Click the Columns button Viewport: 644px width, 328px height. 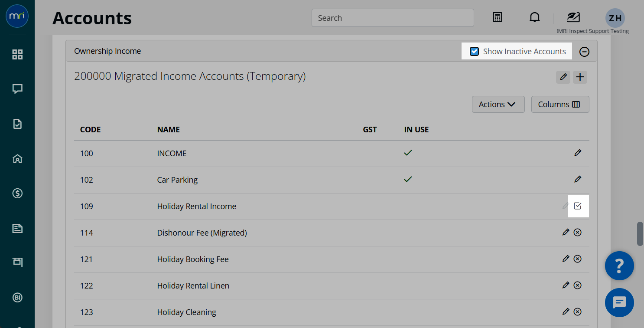(x=560, y=105)
